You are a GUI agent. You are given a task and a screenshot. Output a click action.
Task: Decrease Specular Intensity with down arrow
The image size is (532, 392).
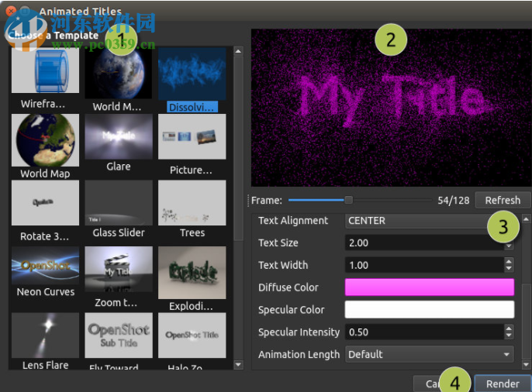[509, 335]
